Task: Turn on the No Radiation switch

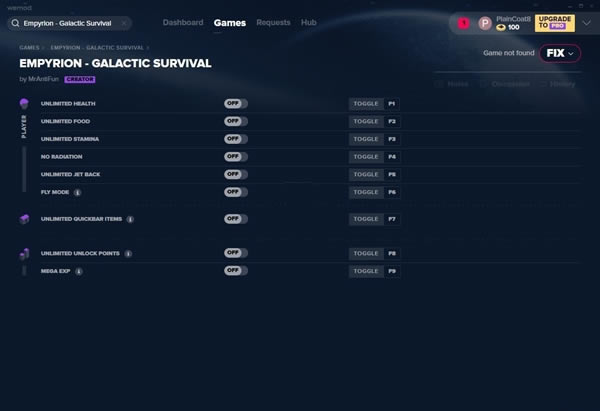Action: click(x=236, y=157)
